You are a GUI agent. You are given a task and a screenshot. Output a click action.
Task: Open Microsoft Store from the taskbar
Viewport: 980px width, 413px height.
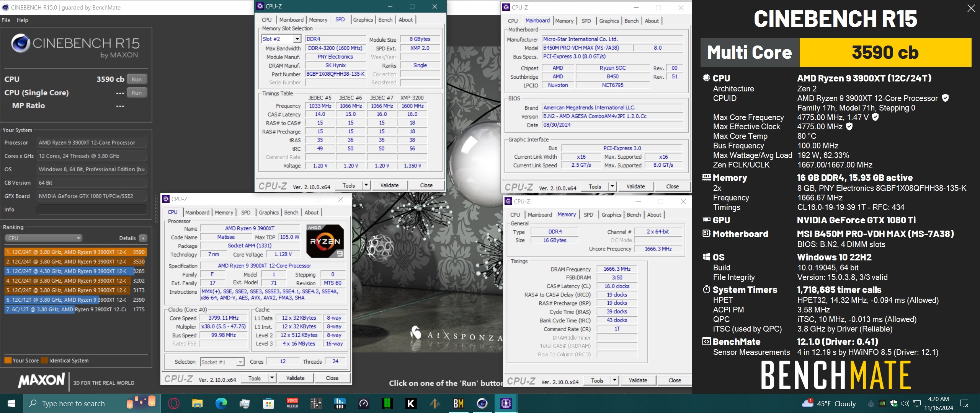tap(268, 403)
